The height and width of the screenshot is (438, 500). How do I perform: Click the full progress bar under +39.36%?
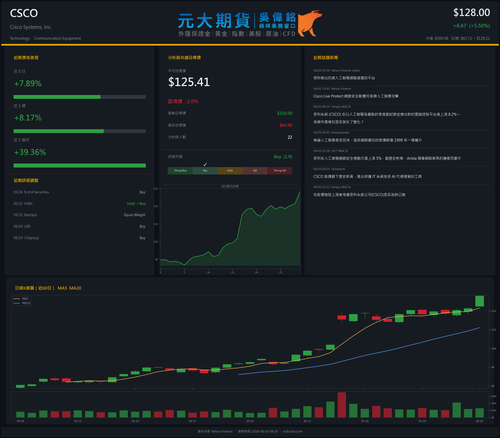pyautogui.click(x=80, y=165)
